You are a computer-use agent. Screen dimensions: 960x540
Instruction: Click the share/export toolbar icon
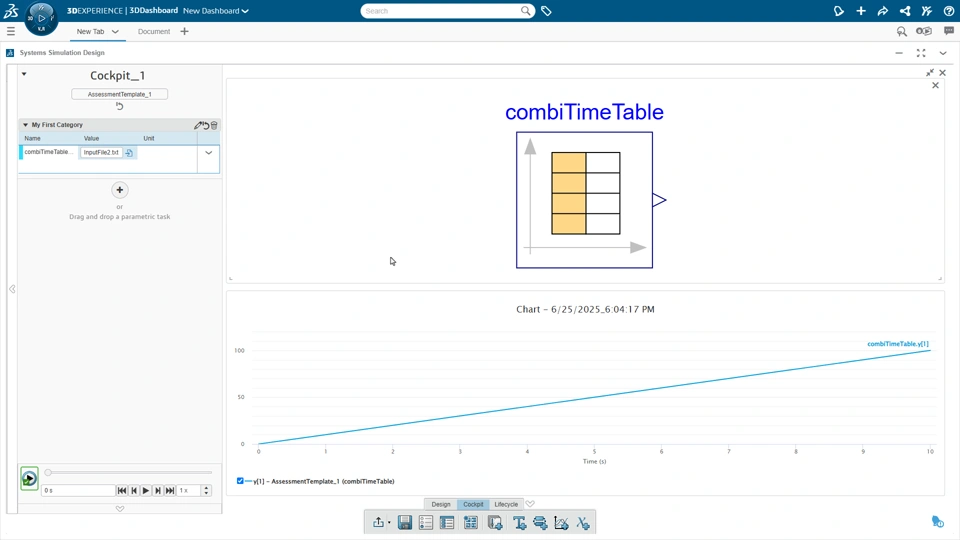tap(378, 522)
